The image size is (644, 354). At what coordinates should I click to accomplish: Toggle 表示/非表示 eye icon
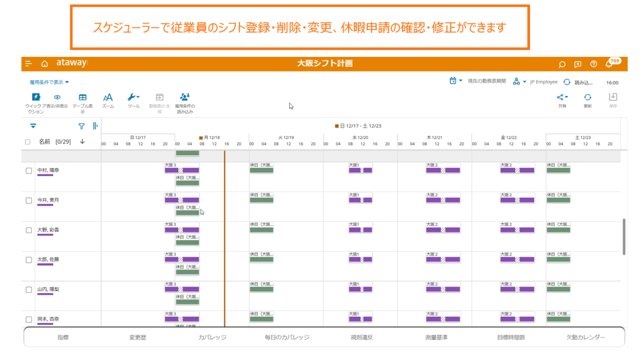57,97
